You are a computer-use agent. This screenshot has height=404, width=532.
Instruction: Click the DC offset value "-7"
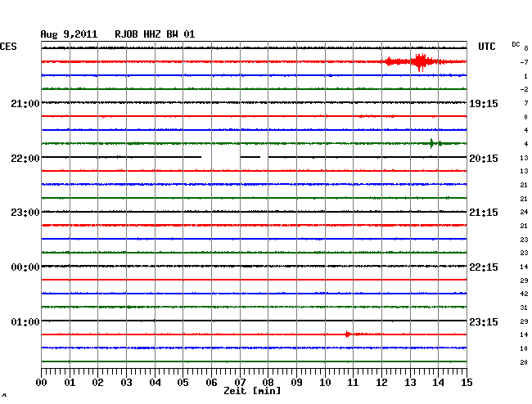[x=524, y=62]
